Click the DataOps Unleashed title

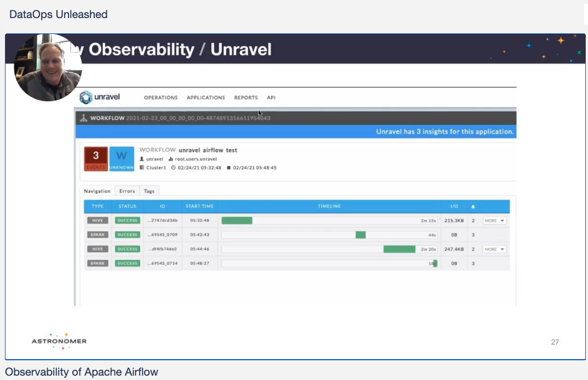tap(59, 14)
